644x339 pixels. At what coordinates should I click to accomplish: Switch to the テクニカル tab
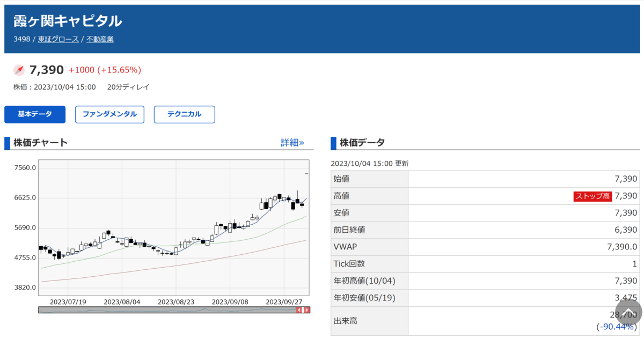185,114
